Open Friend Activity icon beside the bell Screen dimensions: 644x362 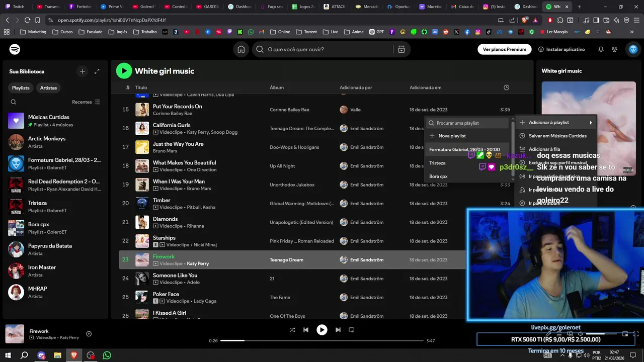pyautogui.click(x=614, y=49)
